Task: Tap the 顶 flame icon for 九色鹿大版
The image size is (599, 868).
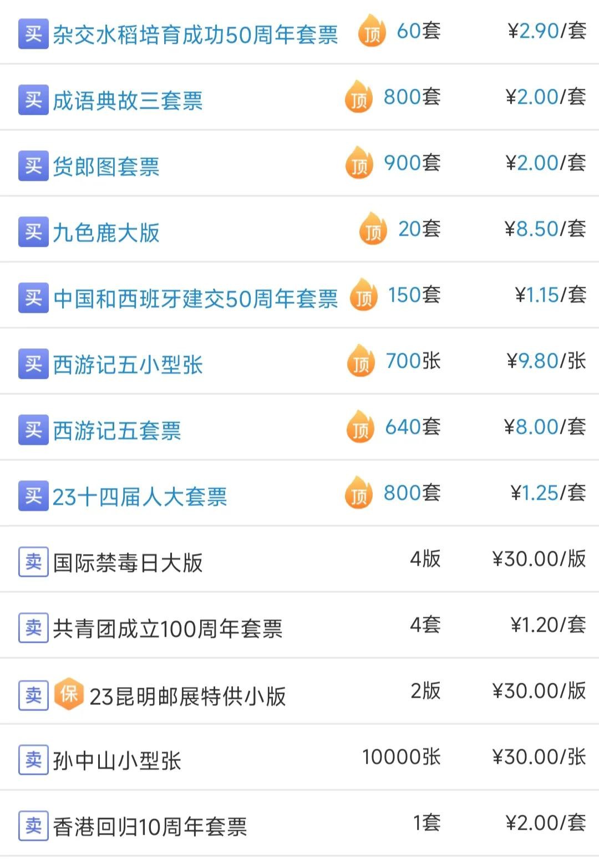Action: point(373,230)
